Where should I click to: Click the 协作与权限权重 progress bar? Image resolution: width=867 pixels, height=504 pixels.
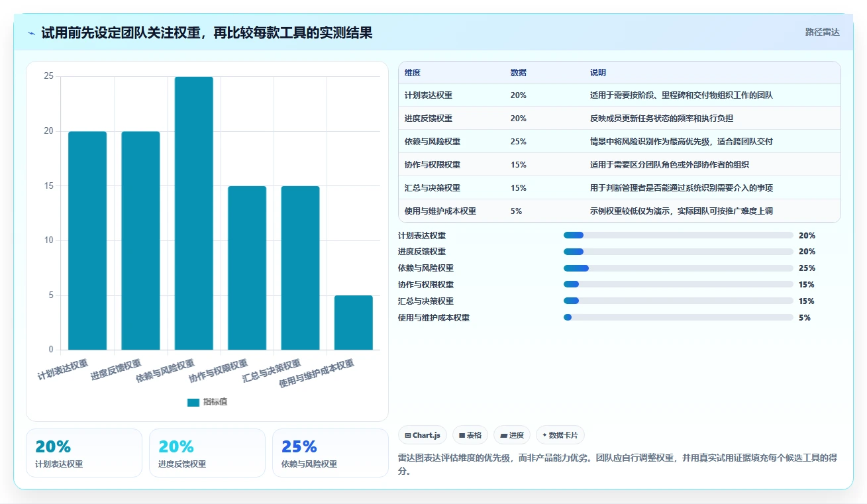pos(678,285)
